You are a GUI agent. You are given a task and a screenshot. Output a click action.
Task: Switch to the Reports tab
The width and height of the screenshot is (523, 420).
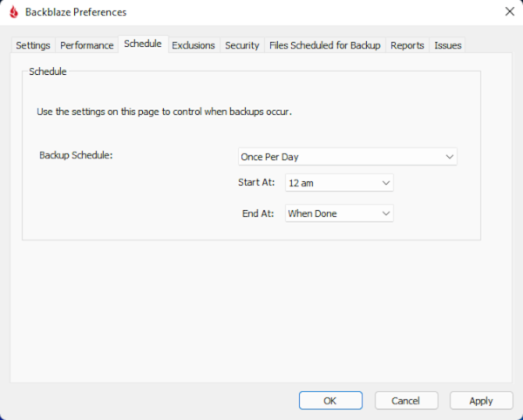pos(407,45)
